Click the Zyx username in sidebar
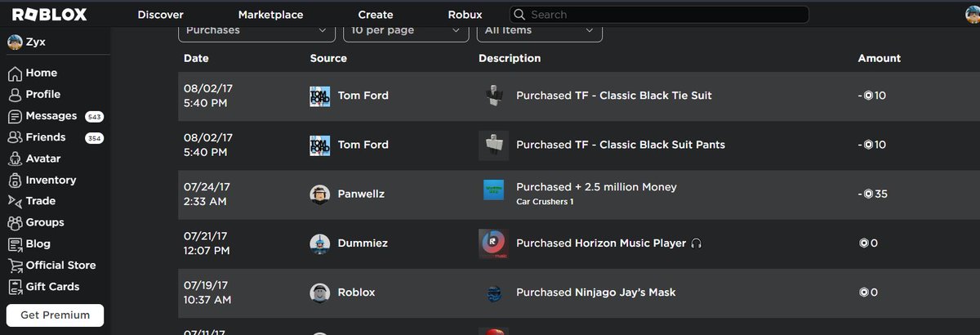980x335 pixels. click(x=35, y=42)
